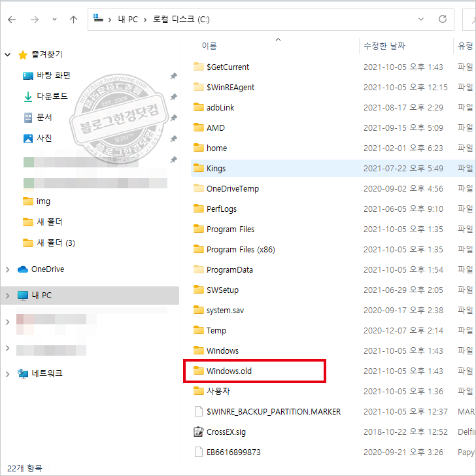Select the CrossEX.sig file

[220, 432]
